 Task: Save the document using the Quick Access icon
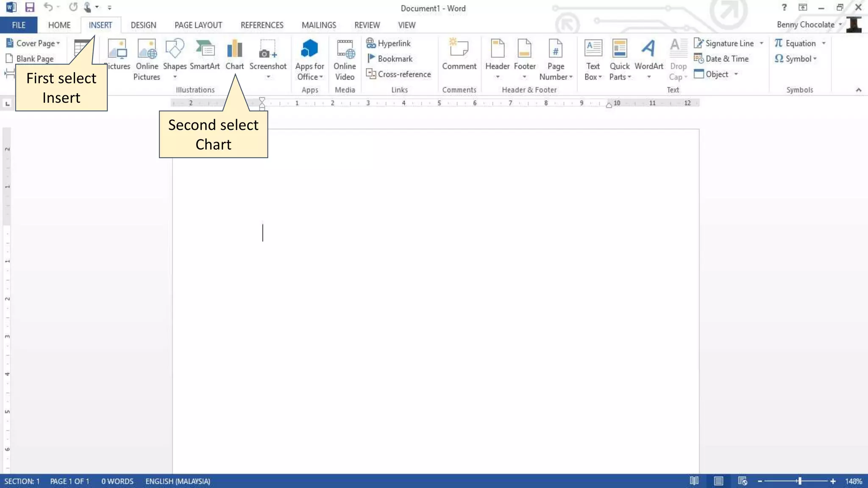tap(30, 7)
